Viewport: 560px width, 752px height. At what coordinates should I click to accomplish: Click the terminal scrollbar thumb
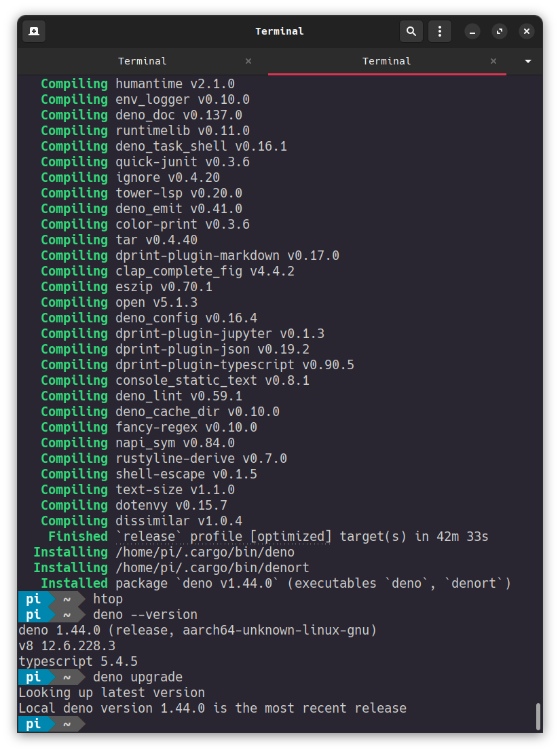tap(538, 717)
